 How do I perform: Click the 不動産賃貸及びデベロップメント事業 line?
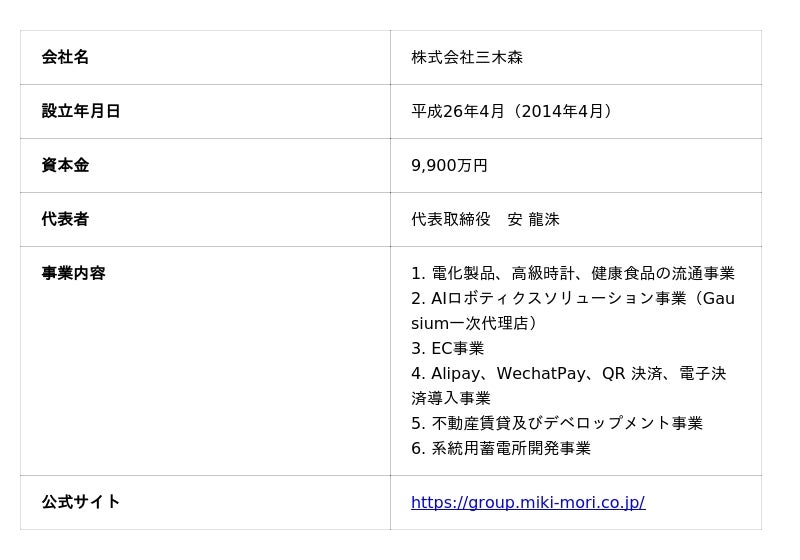coord(557,423)
